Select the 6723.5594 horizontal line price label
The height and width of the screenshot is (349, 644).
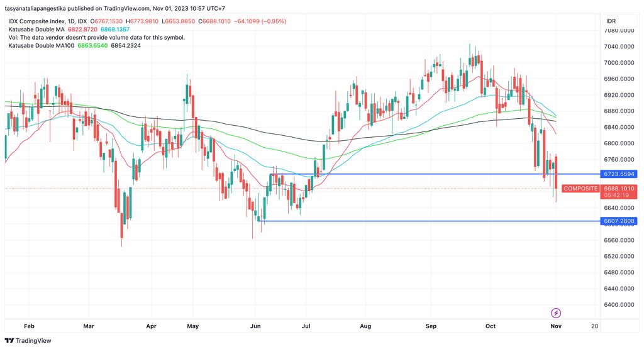pos(619,174)
